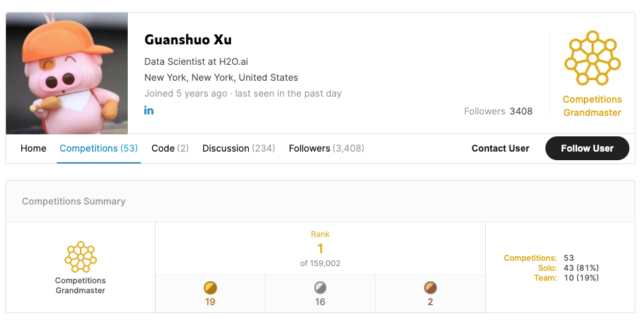Switch to the Code tab
This screenshot has height=323, width=644.
click(x=170, y=148)
